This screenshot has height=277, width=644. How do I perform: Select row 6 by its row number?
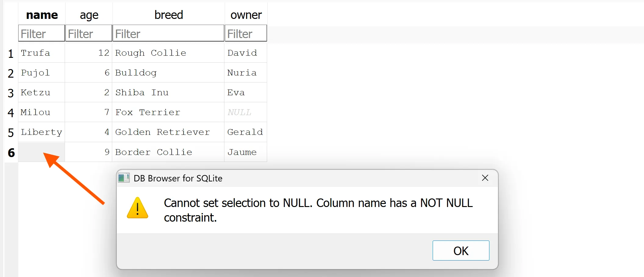coord(11,152)
